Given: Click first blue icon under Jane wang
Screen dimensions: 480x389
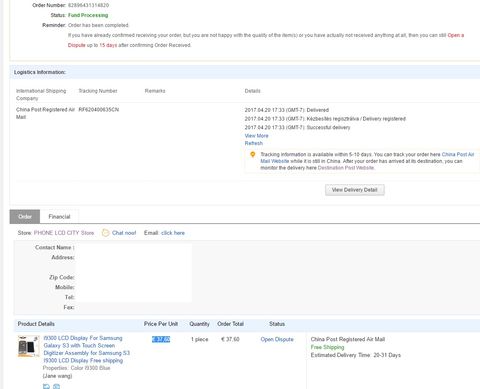Looking at the screenshot, I should pyautogui.click(x=46, y=386).
